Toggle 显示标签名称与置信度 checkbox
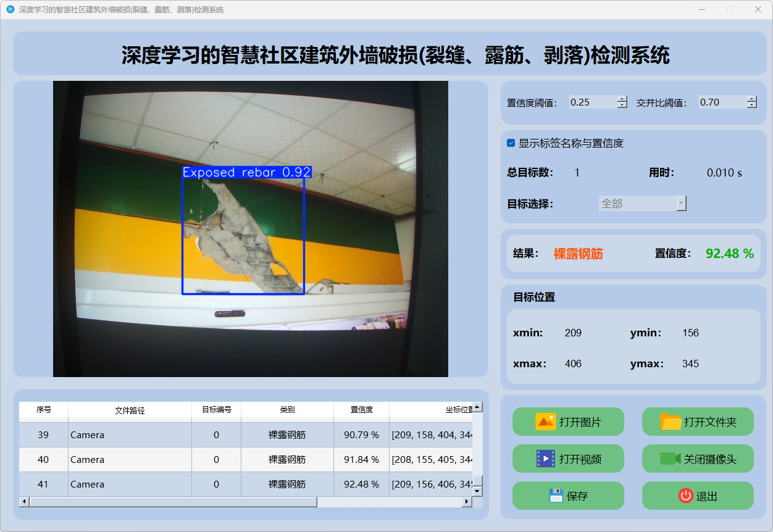 coord(511,143)
